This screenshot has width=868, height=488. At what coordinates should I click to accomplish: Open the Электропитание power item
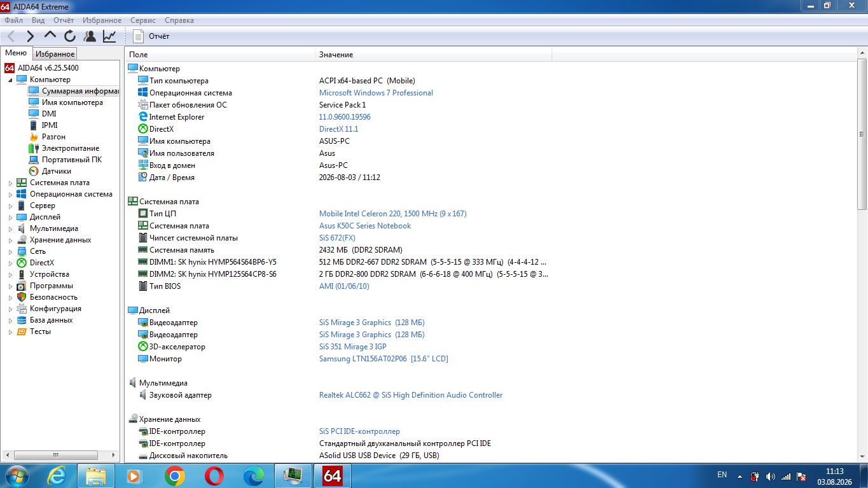coord(71,148)
